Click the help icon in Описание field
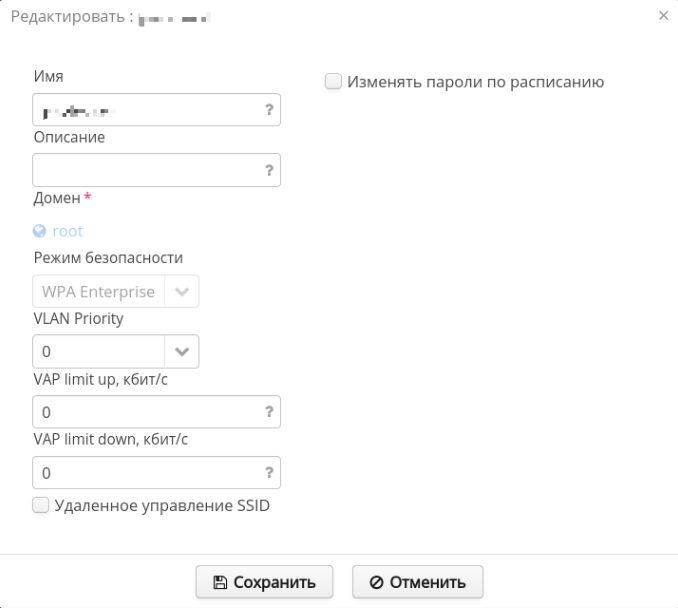Screen dimensions: 678x608 pyautogui.click(x=269, y=170)
